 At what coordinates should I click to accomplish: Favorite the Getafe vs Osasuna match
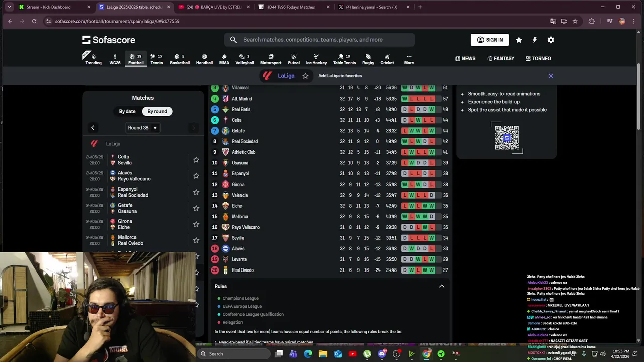point(196,208)
